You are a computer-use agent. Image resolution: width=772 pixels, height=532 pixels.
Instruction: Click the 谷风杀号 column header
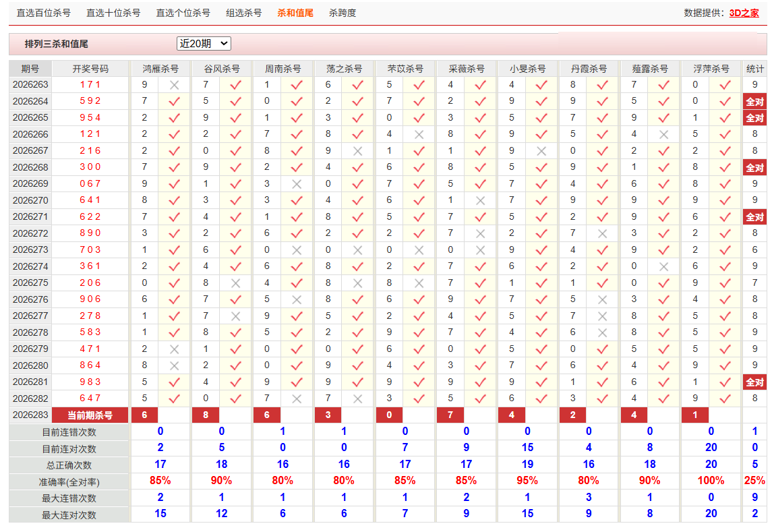[222, 69]
